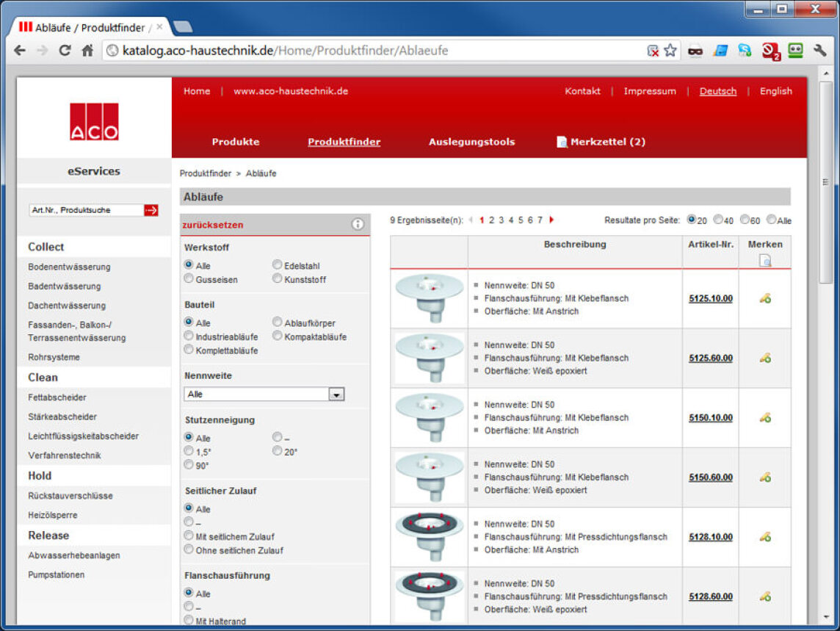Go forward with the browser forward arrow
This screenshot has height=631, width=840.
(43, 51)
